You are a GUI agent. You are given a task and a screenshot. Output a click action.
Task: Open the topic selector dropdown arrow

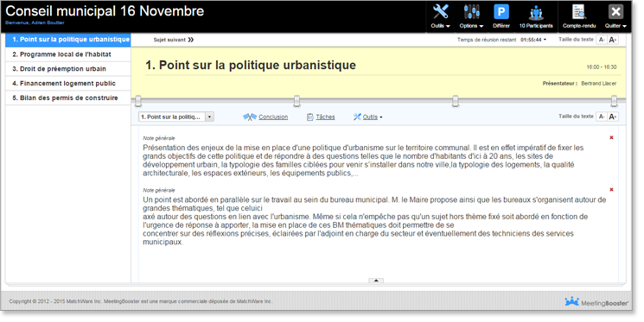tap(209, 117)
